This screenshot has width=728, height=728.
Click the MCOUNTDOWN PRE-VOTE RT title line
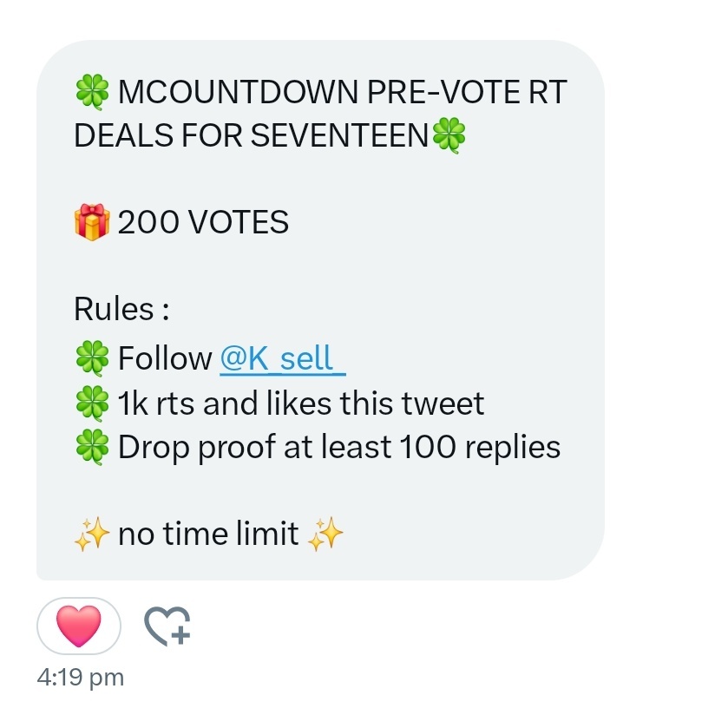click(x=343, y=92)
